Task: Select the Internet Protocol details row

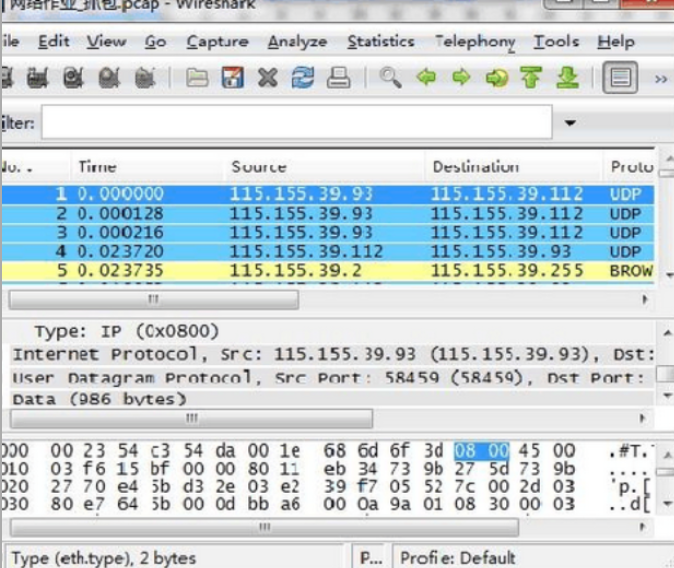Action: [x=333, y=355]
